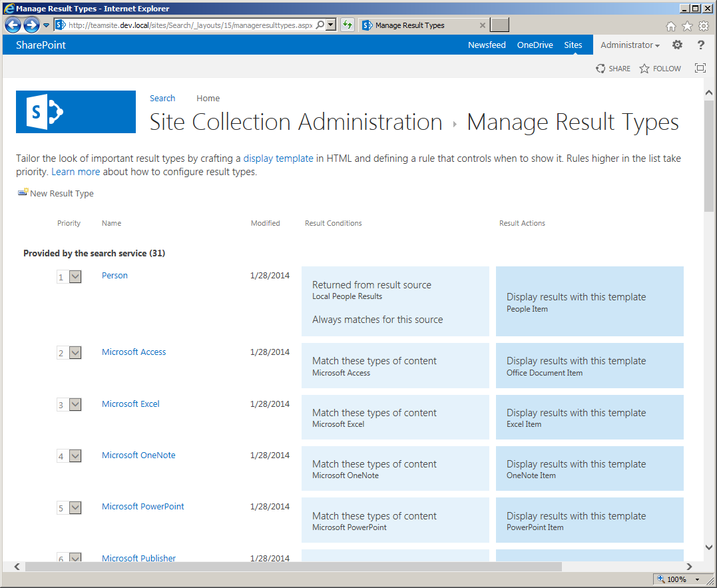717x588 pixels.
Task: Click the Modified column header
Action: click(265, 223)
